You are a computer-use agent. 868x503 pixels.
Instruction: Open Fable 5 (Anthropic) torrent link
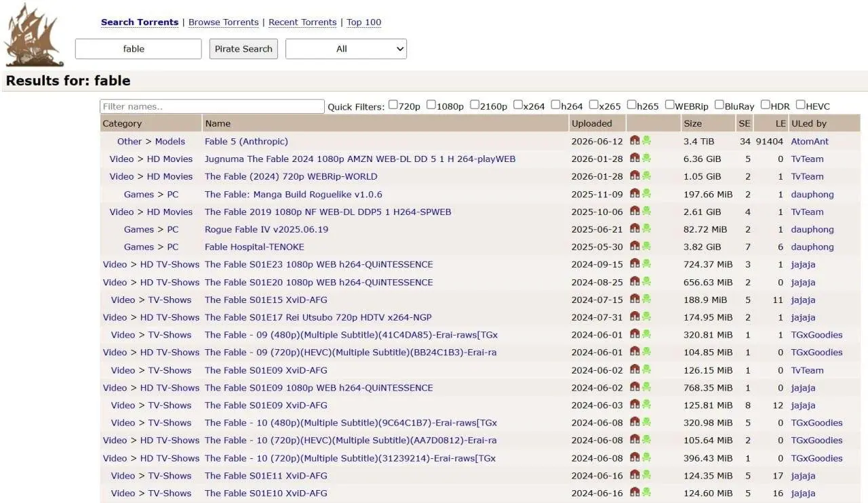click(246, 141)
